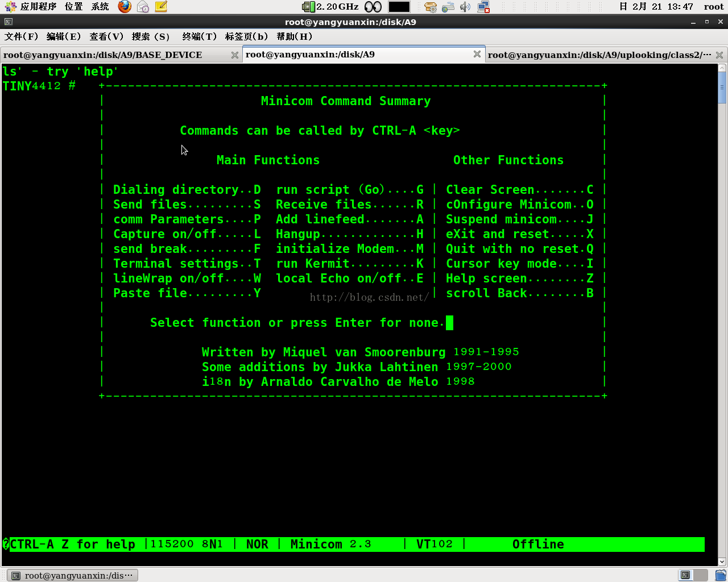The height and width of the screenshot is (582, 728).
Task: Close the /disk/A9 active tab
Action: click(477, 54)
